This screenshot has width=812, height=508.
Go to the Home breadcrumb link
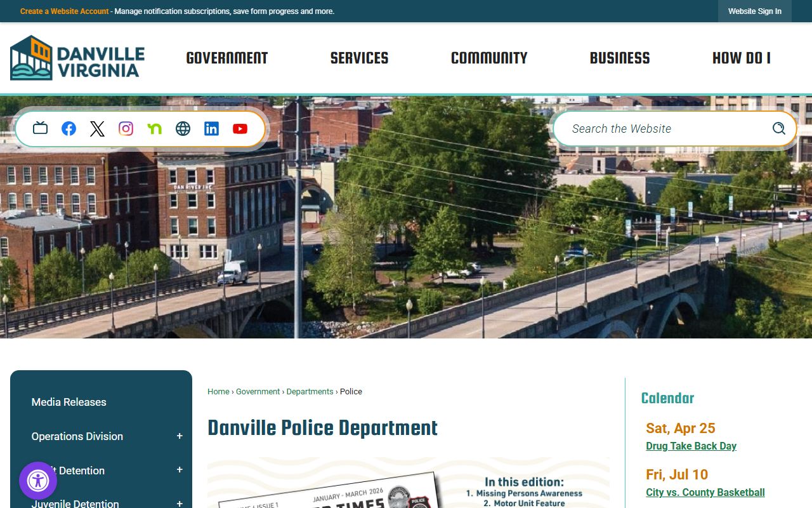pyautogui.click(x=218, y=392)
